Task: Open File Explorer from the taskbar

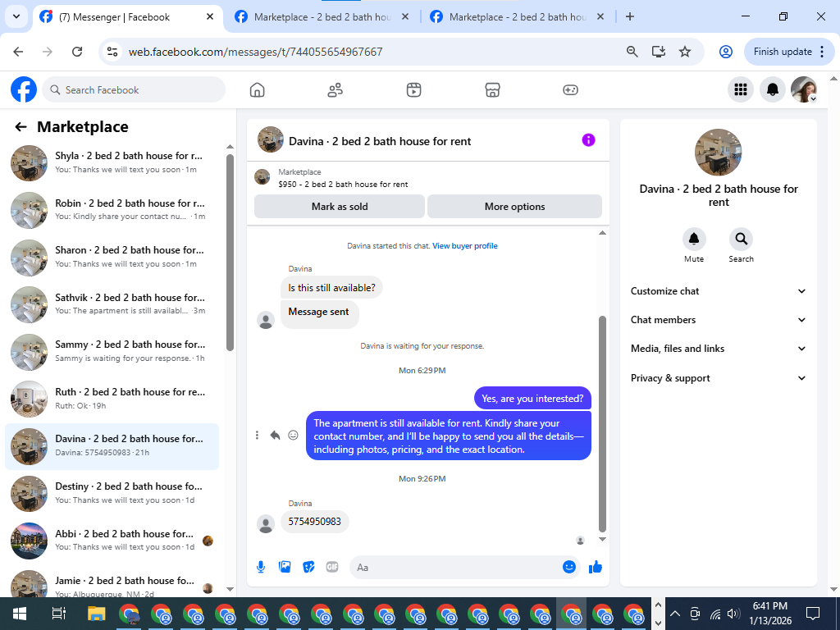Action: (97, 614)
